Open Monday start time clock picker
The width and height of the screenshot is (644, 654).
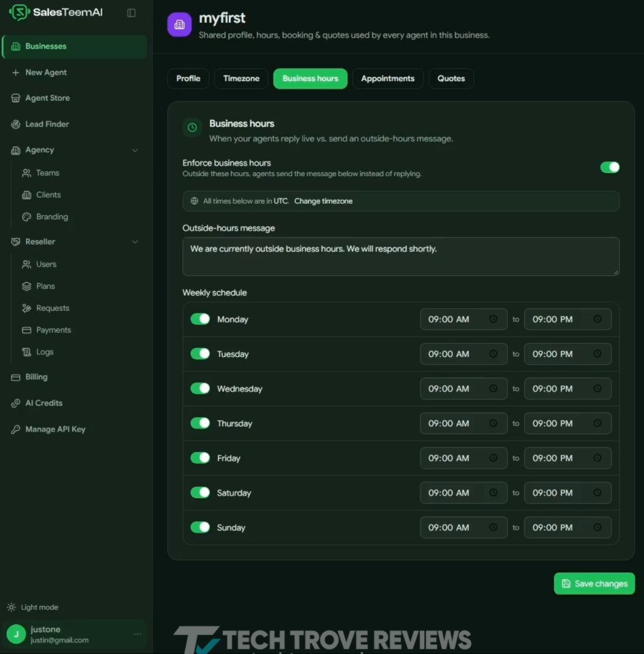point(493,319)
